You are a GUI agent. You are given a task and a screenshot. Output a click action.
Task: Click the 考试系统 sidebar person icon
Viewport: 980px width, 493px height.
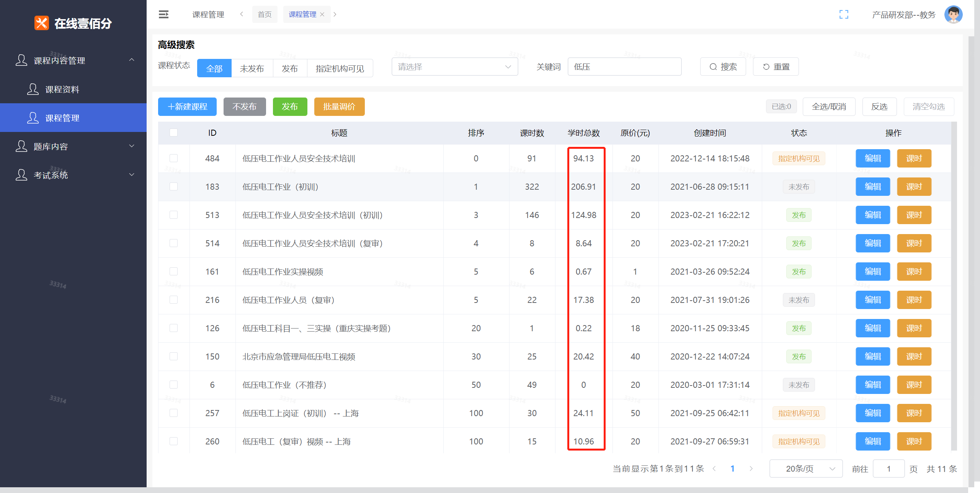point(21,175)
